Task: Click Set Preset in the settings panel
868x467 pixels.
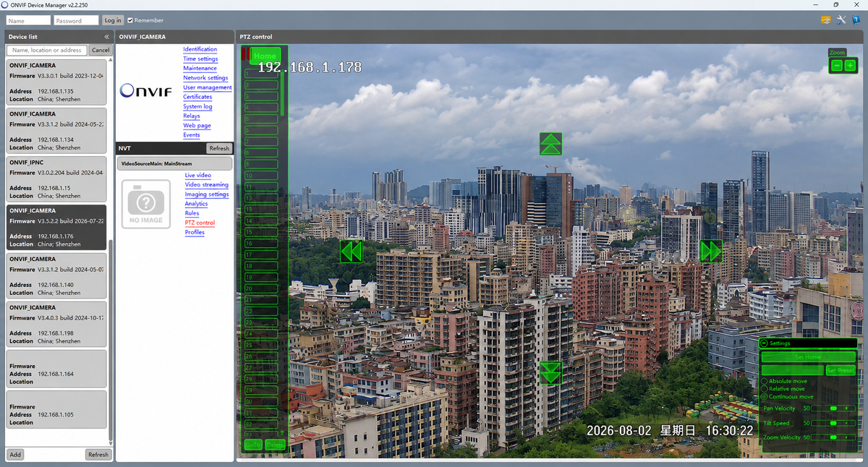Action: (841, 370)
